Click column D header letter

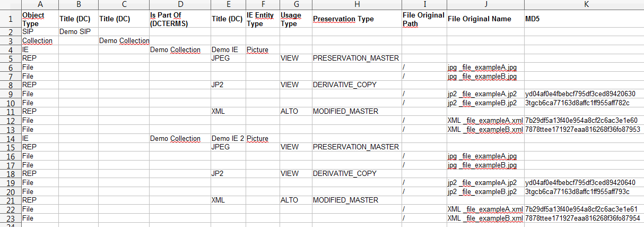click(179, 5)
